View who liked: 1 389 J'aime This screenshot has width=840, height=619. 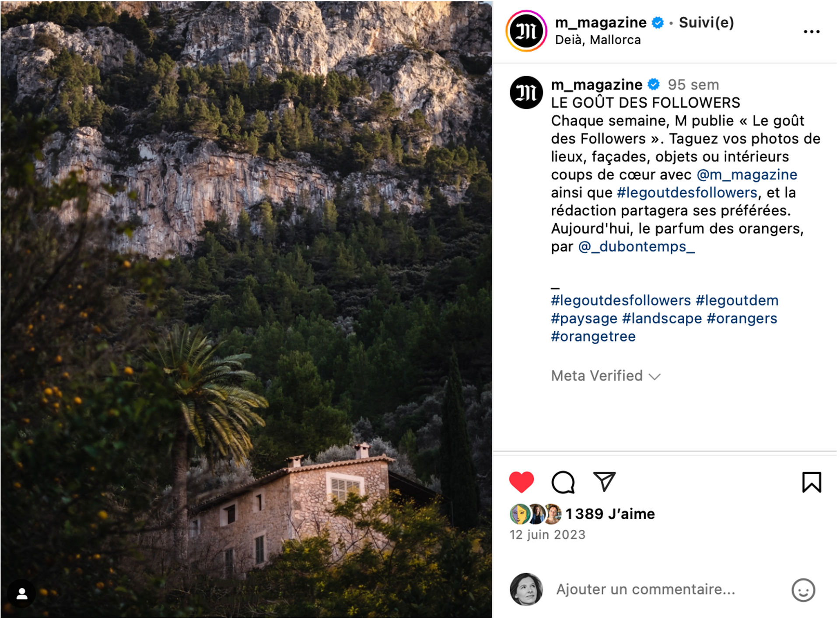[x=610, y=514]
